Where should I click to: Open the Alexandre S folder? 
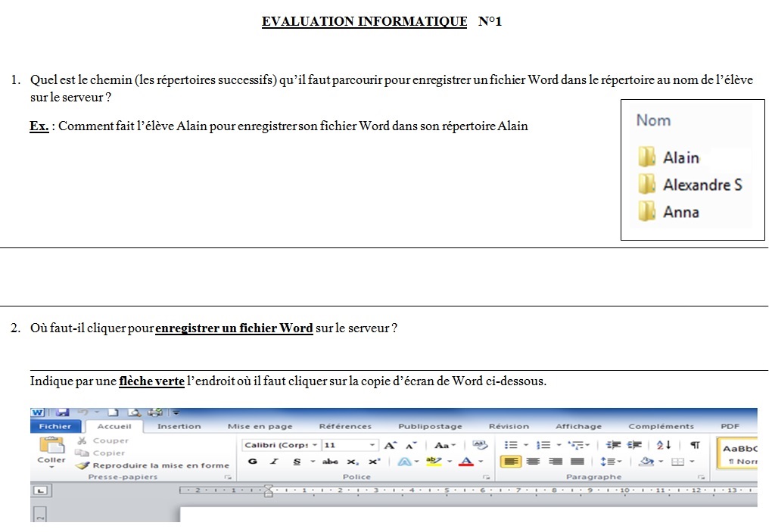(690, 185)
